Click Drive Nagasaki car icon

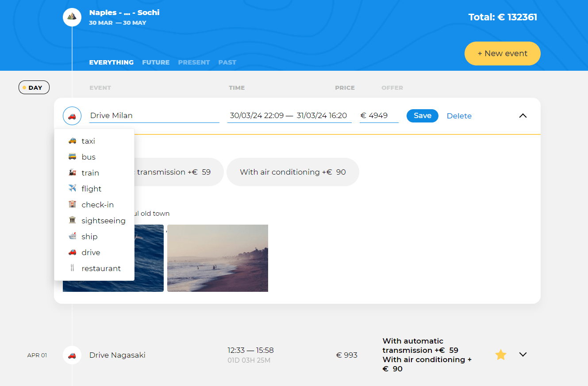click(x=72, y=355)
